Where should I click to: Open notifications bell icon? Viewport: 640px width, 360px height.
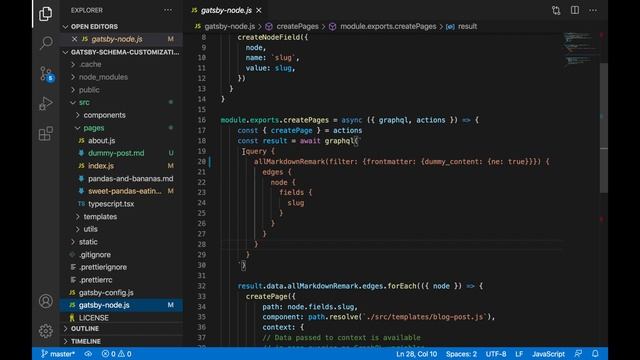click(x=595, y=354)
